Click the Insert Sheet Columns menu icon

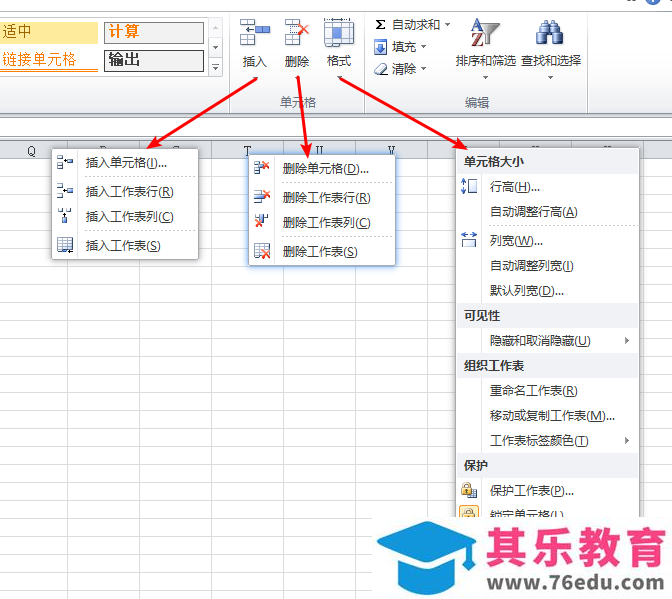65,216
